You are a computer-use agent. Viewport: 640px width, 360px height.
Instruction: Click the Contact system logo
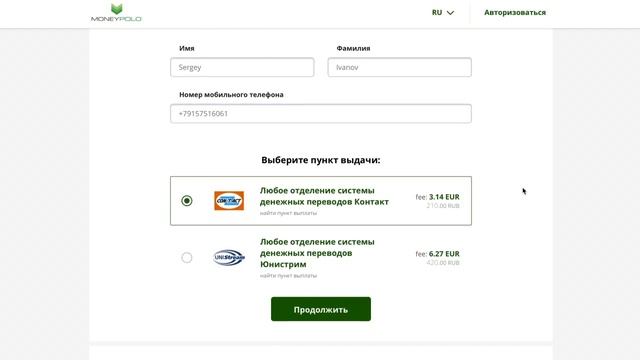[x=229, y=201]
